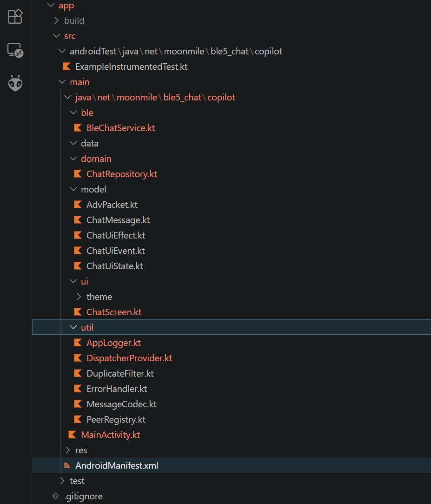Expand the res folder
The width and height of the screenshot is (431, 504).
click(x=67, y=450)
